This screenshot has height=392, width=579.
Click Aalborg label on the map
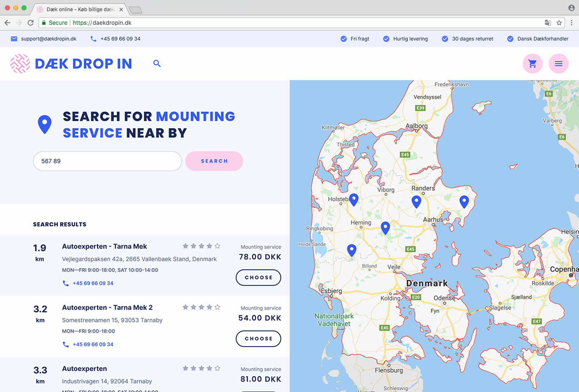click(x=416, y=126)
